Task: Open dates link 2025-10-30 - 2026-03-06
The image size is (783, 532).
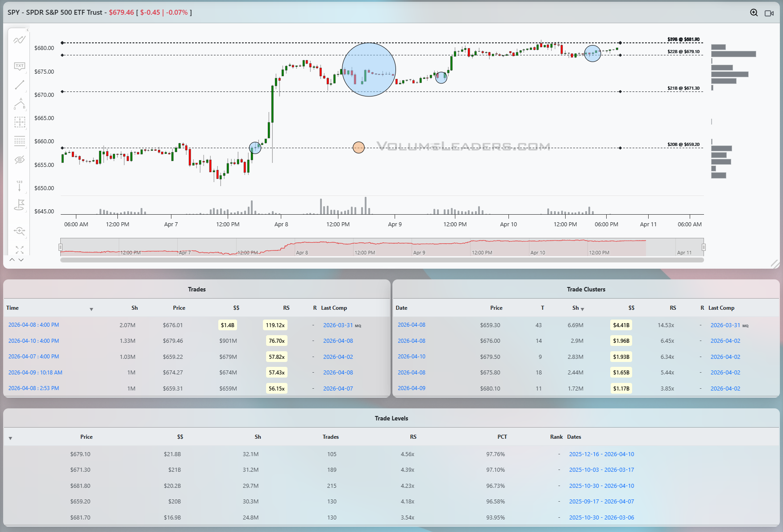Action: 601,518
